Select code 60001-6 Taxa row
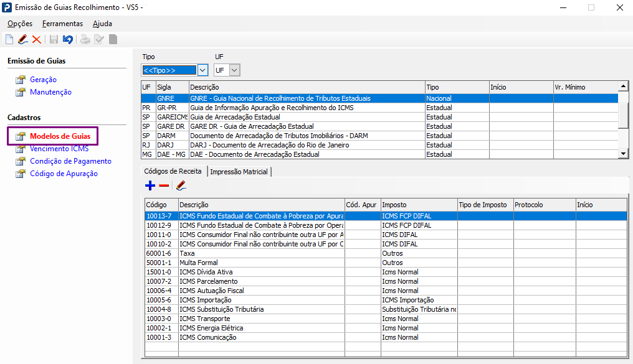The height and width of the screenshot is (364, 633). [x=386, y=253]
